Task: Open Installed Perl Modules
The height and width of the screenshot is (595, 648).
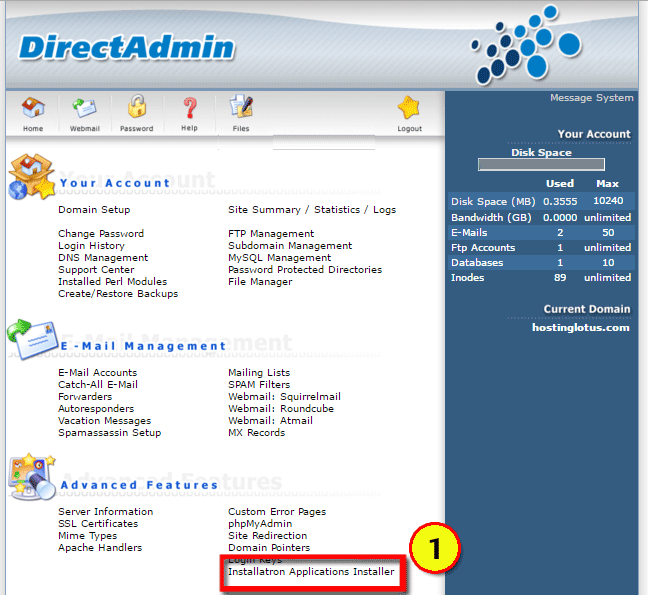Action: (x=112, y=282)
